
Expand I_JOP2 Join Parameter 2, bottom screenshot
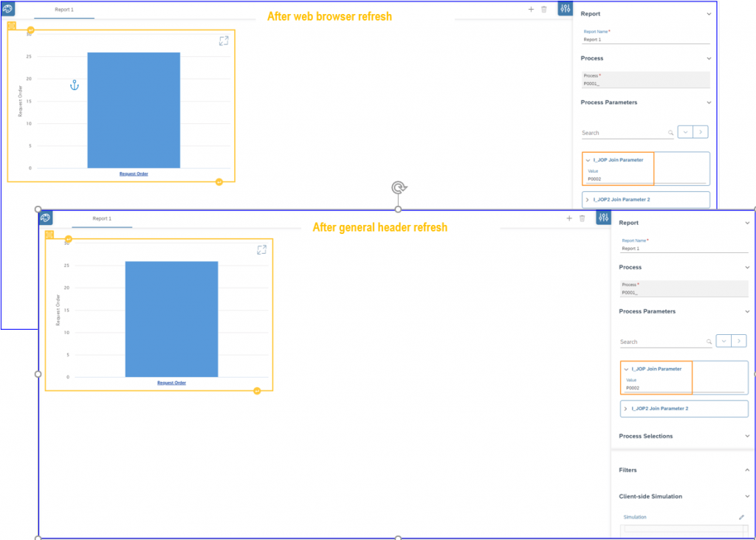[625, 409]
